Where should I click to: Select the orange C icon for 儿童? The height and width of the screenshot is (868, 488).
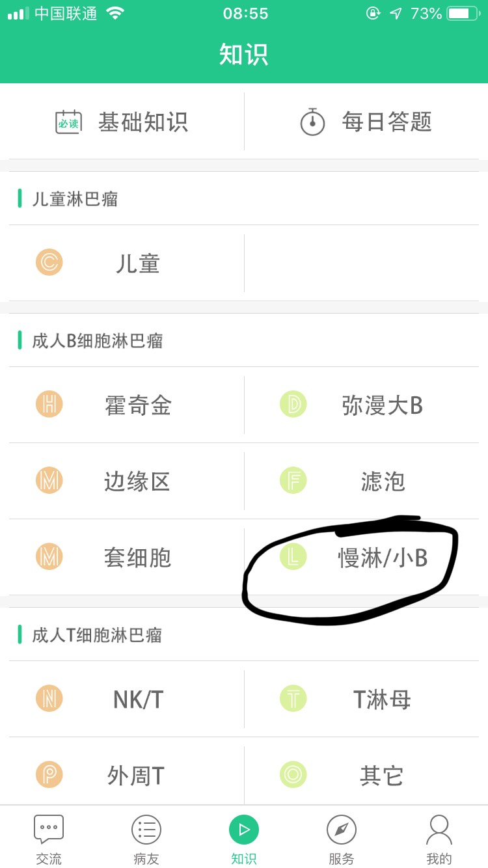(49, 263)
